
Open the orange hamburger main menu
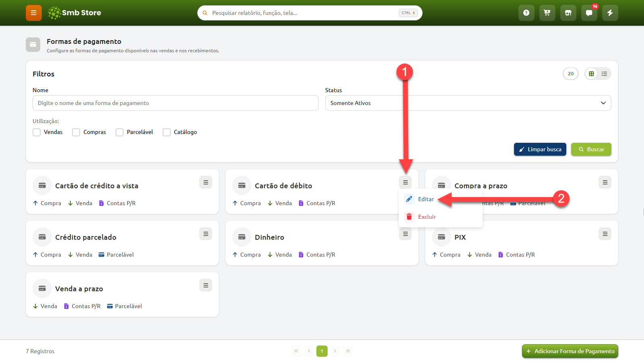click(x=34, y=13)
